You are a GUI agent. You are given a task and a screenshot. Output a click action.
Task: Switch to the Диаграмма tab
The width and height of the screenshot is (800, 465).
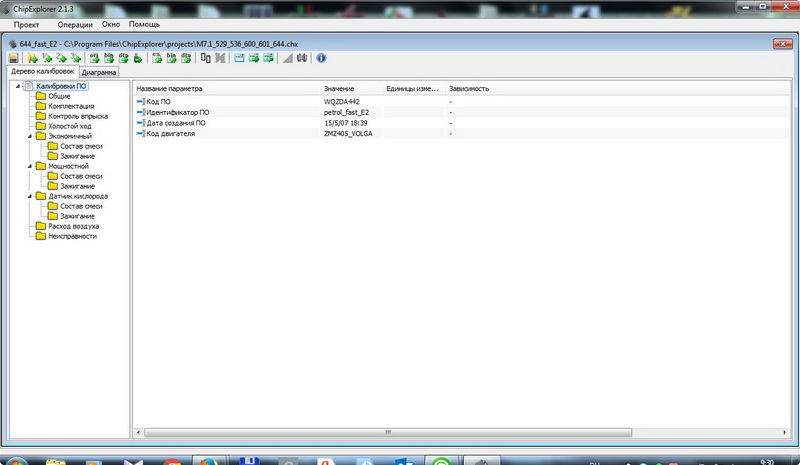[x=99, y=72]
